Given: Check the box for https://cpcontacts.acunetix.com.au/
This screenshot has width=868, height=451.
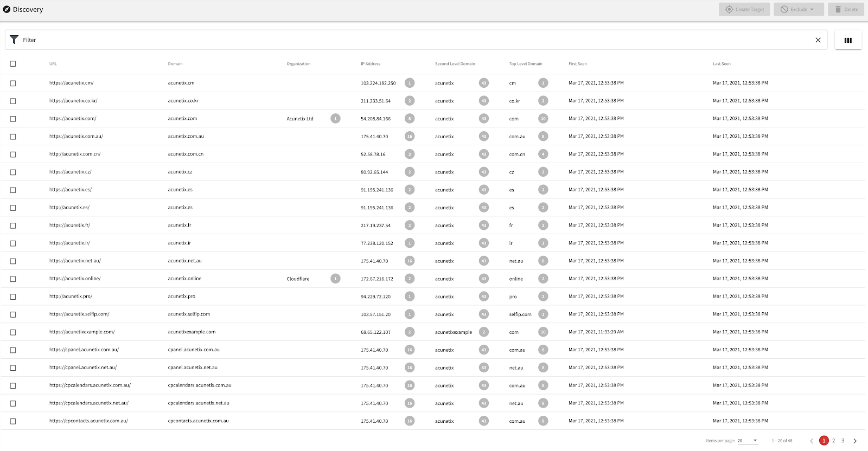Looking at the screenshot, I should point(13,421).
